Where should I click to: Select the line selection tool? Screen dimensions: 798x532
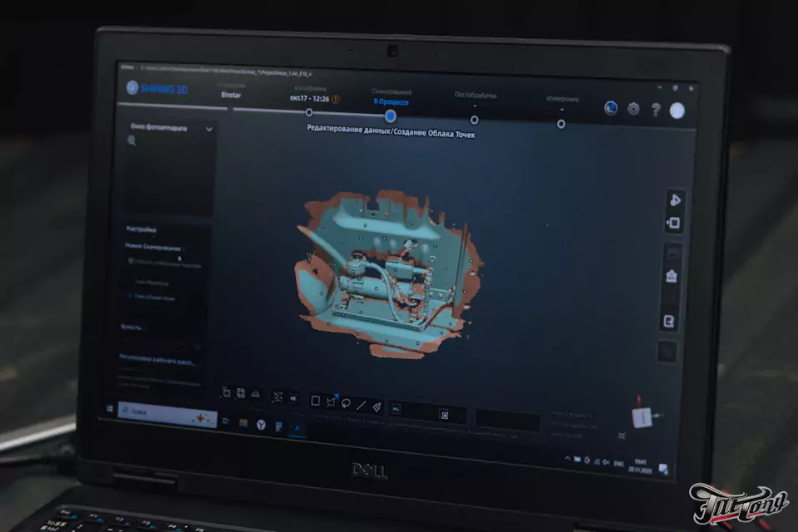pos(362,406)
